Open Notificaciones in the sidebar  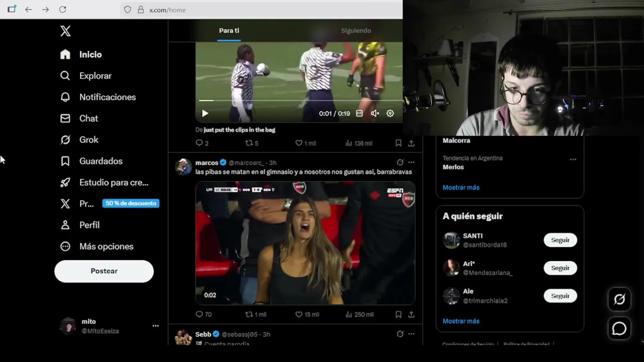point(98,97)
